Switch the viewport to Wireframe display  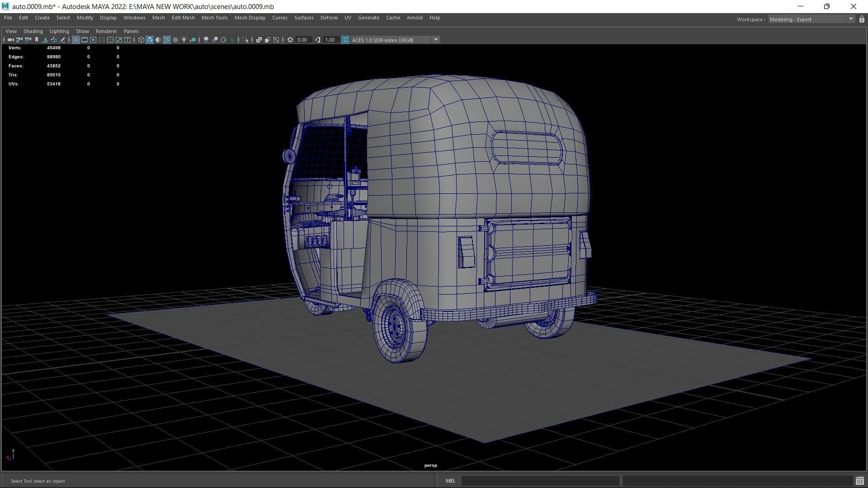141,40
